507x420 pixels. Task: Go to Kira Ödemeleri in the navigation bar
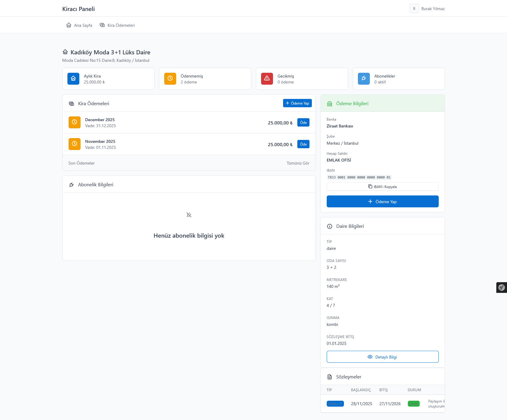117,25
